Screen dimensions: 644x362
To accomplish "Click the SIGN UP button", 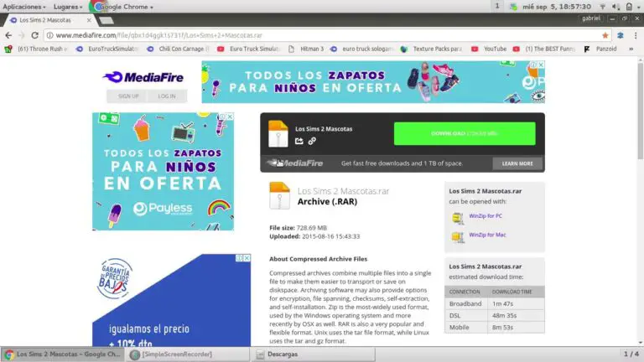I will 128,96.
